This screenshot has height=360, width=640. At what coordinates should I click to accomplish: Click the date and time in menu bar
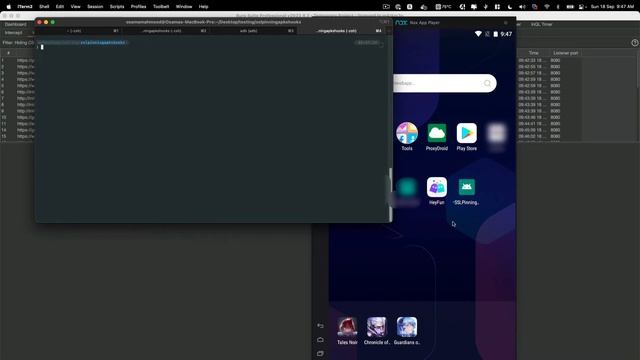(612, 7)
